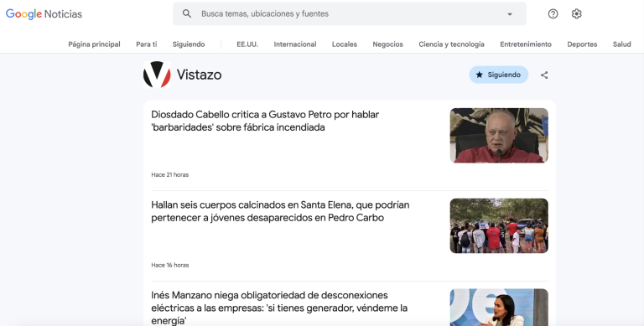Select the Internacional section
The height and width of the screenshot is (326, 644).
point(295,44)
